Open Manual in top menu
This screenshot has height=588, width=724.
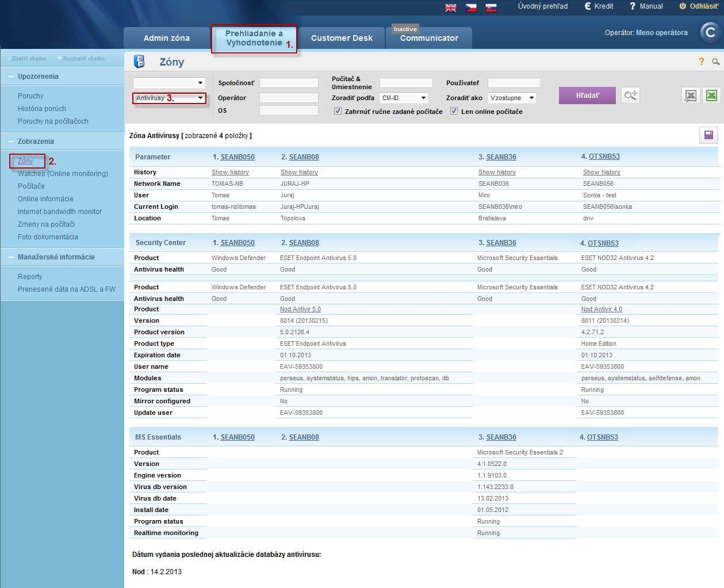pos(646,6)
